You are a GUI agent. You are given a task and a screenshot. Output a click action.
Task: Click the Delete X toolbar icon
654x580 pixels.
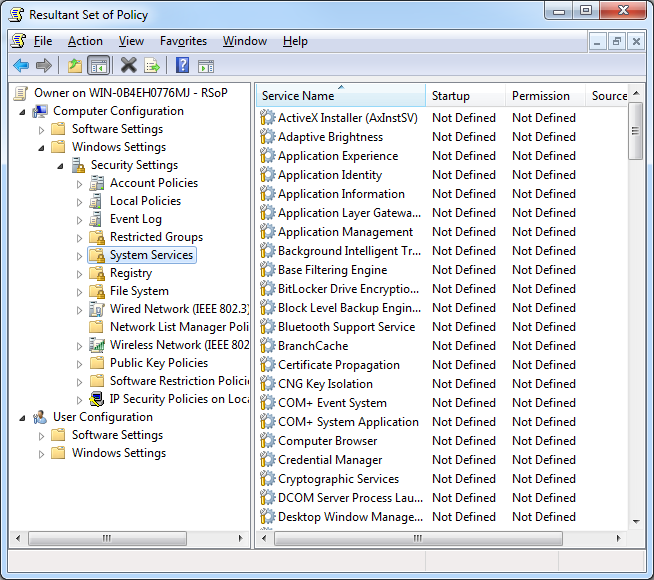coord(128,65)
